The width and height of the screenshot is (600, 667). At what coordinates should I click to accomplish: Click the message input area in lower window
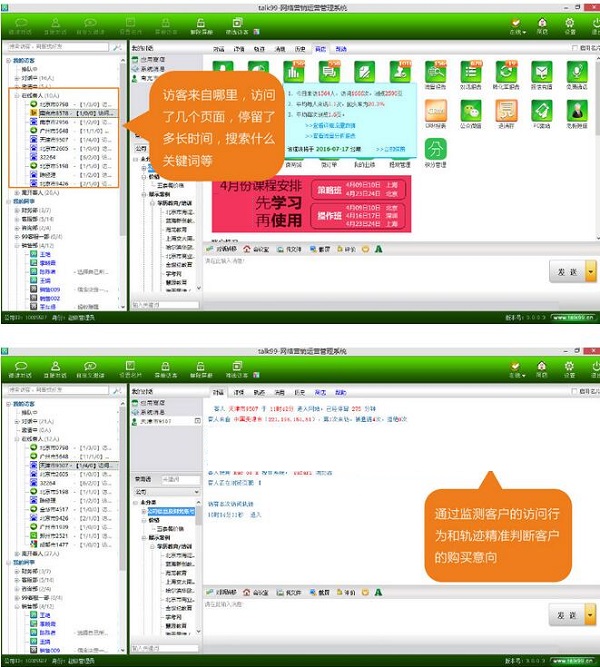(374, 621)
